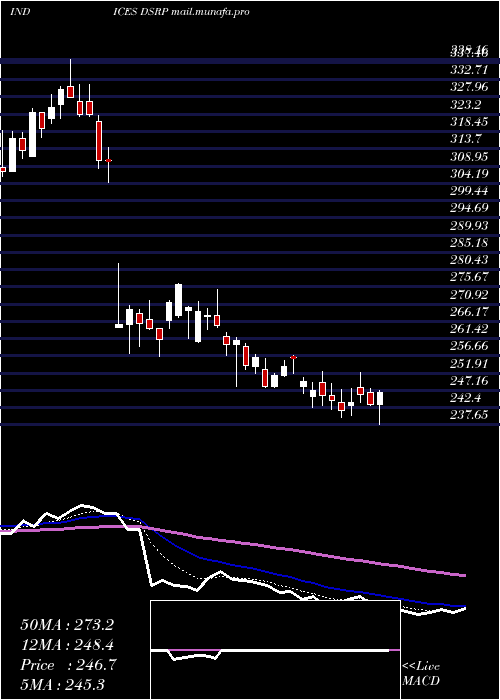Click the 308.95 price axis label
The image size is (500, 700).
[470, 157]
